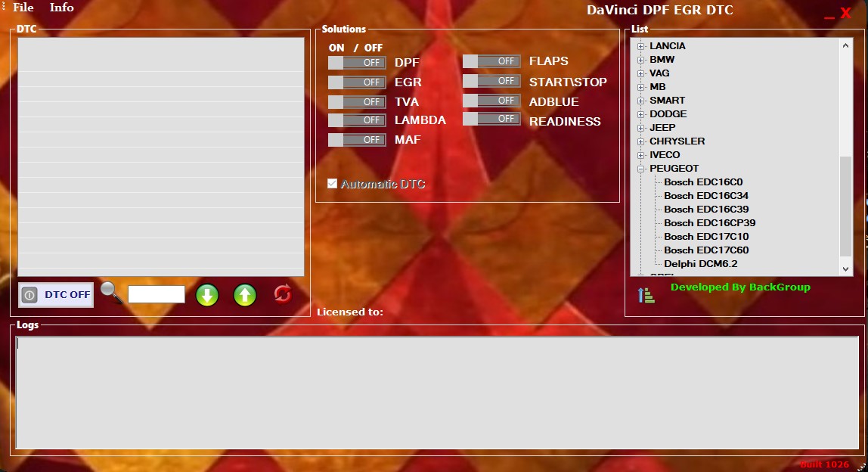Uncheck the Automatic DTC checkbox
This screenshot has height=472, width=868.
(333, 182)
